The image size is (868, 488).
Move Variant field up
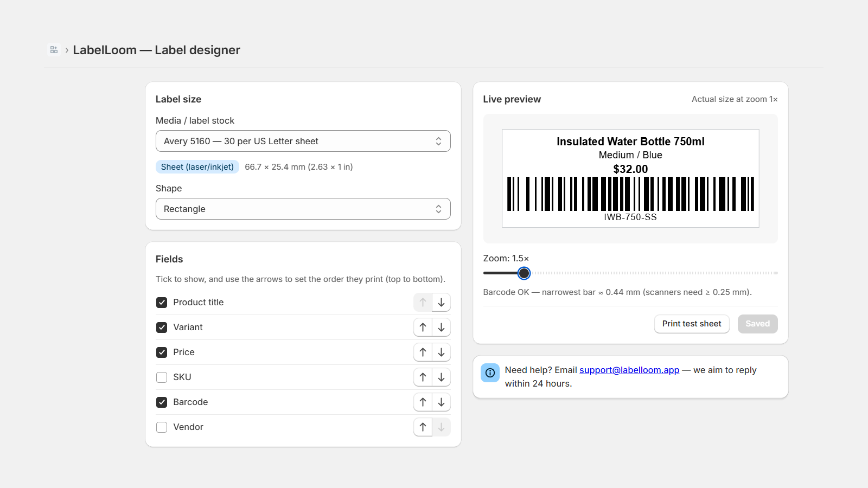[423, 328]
